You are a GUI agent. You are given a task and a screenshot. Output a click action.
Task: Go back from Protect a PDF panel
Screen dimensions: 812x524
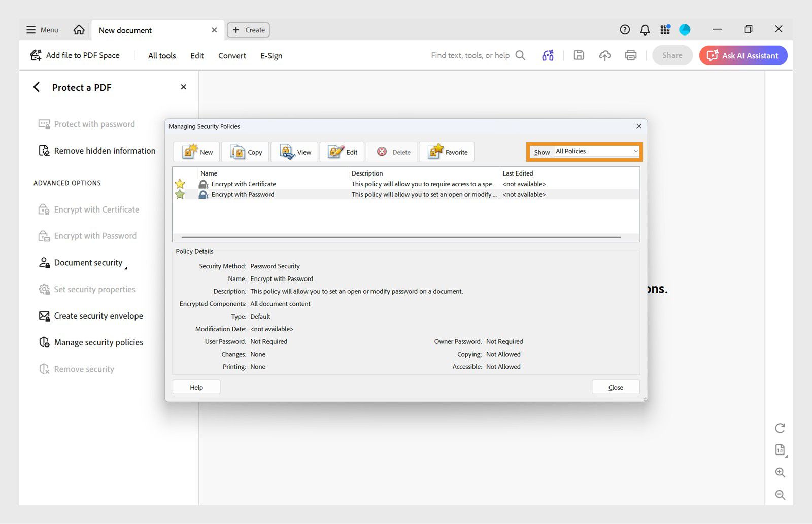point(37,87)
